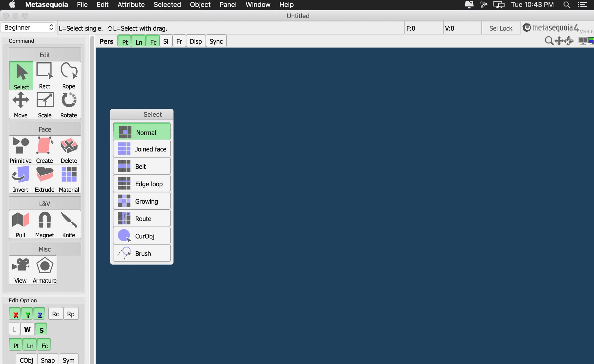This screenshot has height=364, width=594.
Task: Choose Belt selection mode
Action: [142, 166]
